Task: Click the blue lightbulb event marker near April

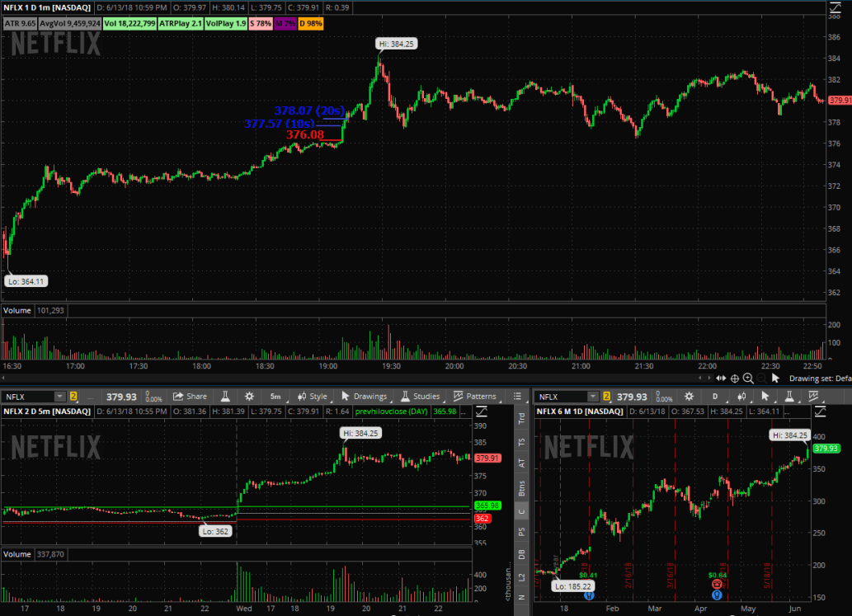Action: pyautogui.click(x=717, y=594)
